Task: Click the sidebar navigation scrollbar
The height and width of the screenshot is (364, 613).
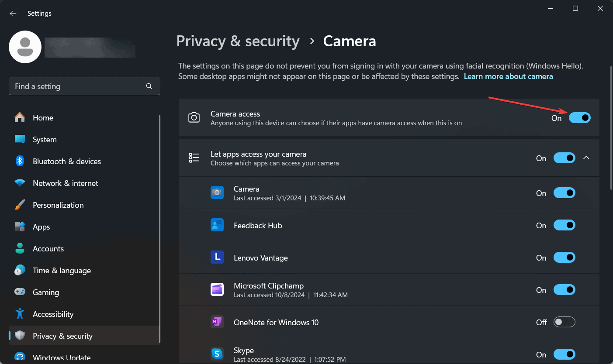Action: 160,228
